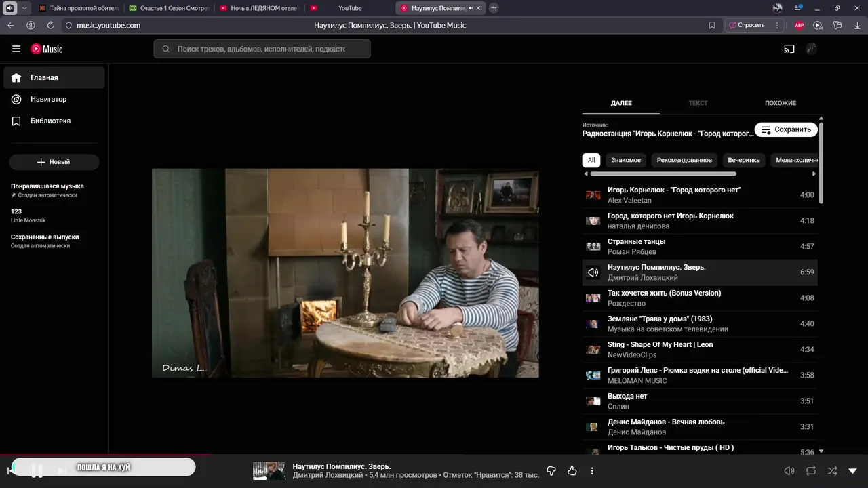Switch to the ПОХОЖИЕ tab
868x488 pixels.
pos(781,103)
